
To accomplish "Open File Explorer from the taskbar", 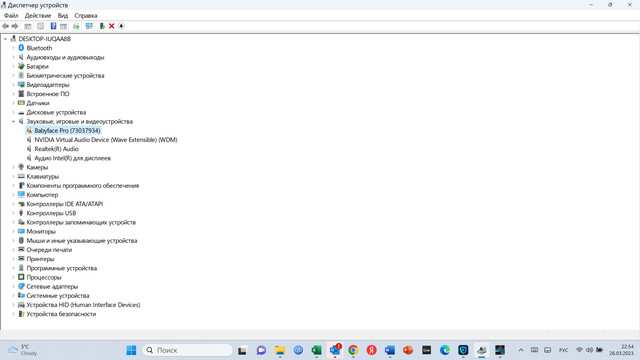I will [x=280, y=350].
